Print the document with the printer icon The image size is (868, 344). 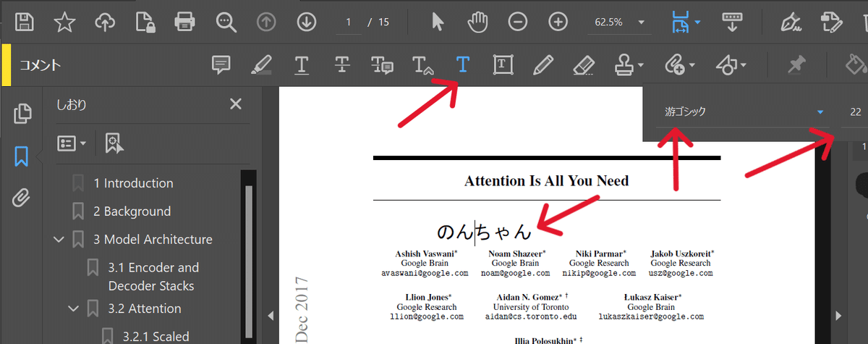pyautogui.click(x=186, y=22)
